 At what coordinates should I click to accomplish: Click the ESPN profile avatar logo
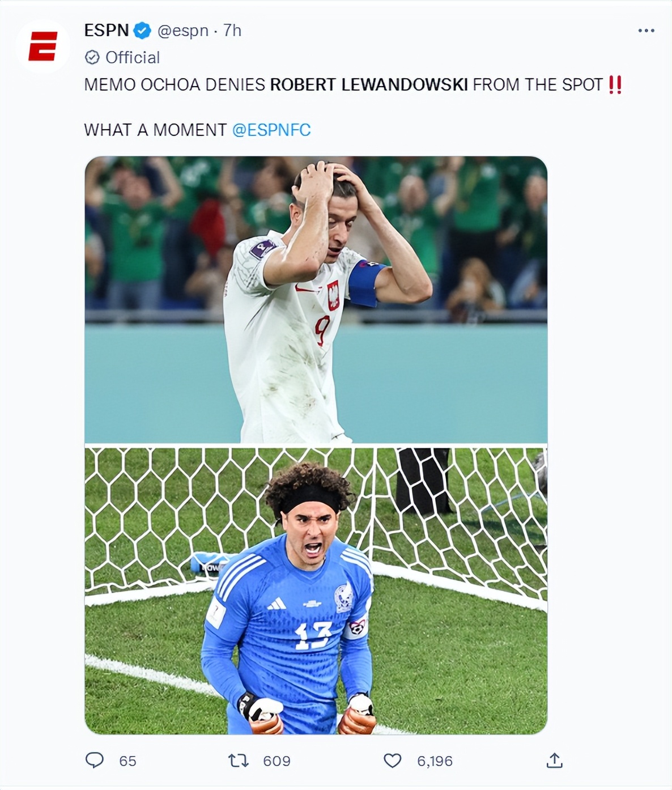click(43, 46)
